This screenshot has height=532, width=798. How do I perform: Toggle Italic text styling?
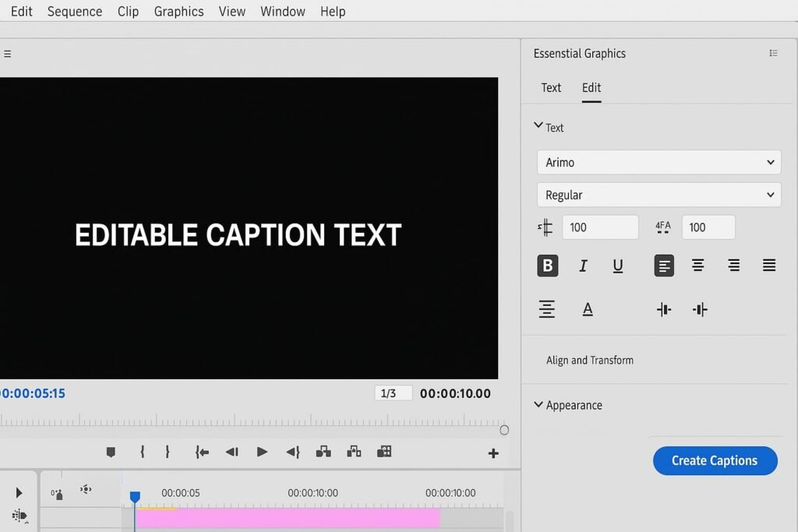click(x=582, y=266)
